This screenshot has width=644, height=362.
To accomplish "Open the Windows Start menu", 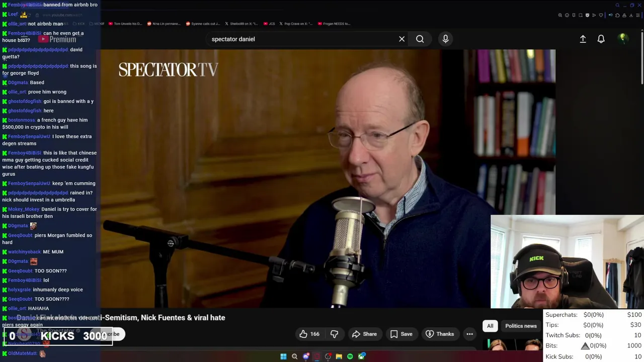I will click(283, 356).
